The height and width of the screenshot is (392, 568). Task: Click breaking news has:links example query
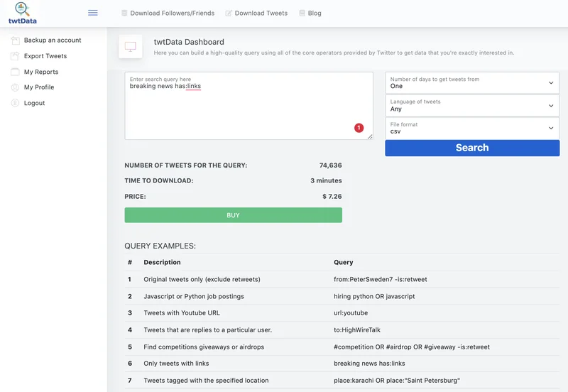369,364
